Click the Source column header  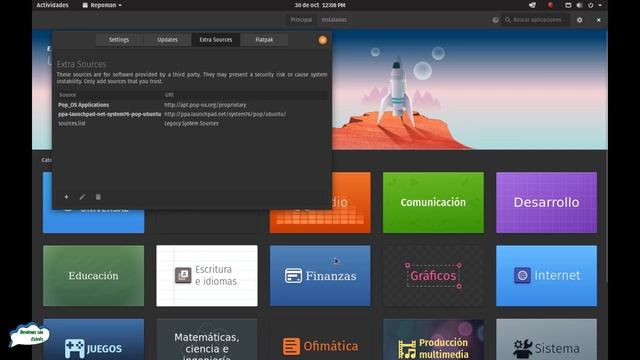pos(109,95)
